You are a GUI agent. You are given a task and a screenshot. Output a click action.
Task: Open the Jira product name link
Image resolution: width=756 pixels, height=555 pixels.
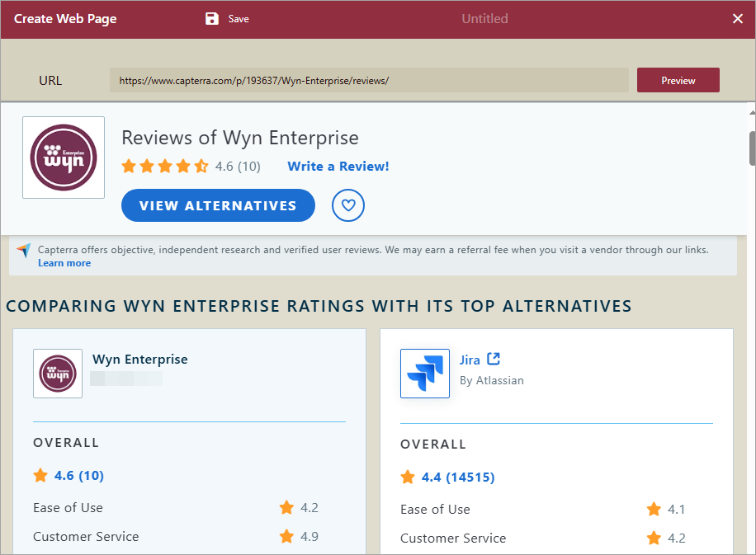click(x=470, y=360)
